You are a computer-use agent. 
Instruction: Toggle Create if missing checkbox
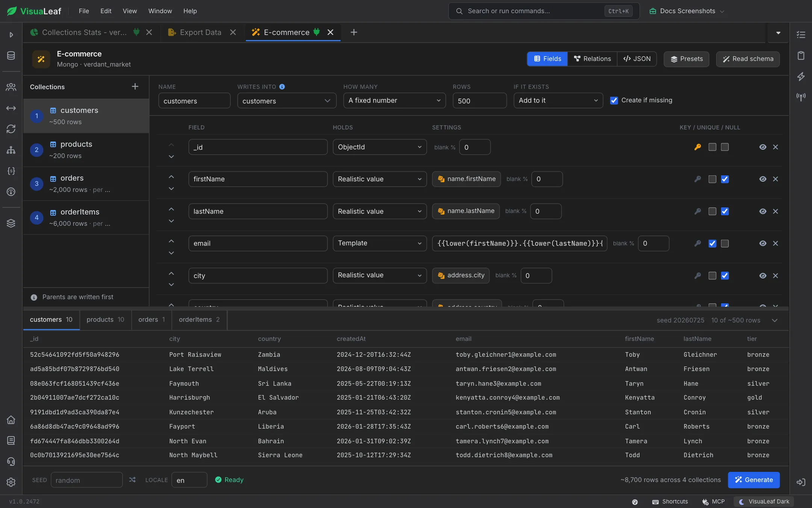coord(614,100)
